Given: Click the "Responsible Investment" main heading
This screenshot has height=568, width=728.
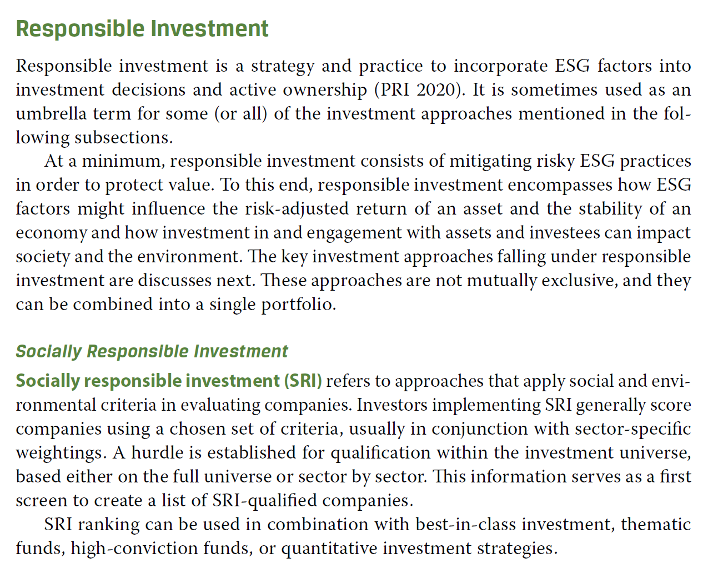Looking at the screenshot, I should click(142, 29).
